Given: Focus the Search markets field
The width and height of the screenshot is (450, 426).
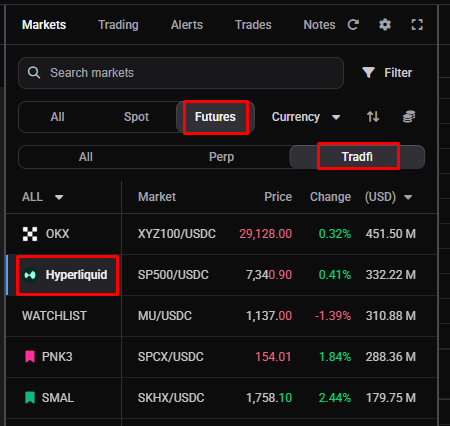Looking at the screenshot, I should 181,73.
